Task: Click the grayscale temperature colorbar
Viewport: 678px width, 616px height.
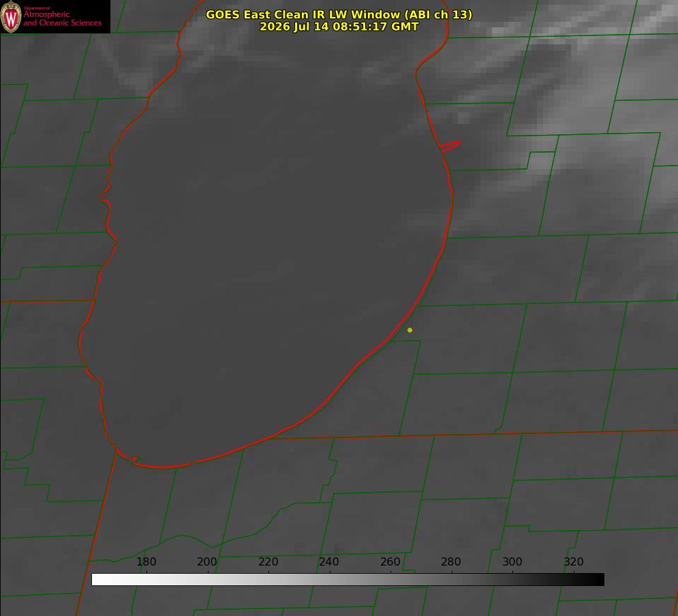Action: (x=348, y=579)
